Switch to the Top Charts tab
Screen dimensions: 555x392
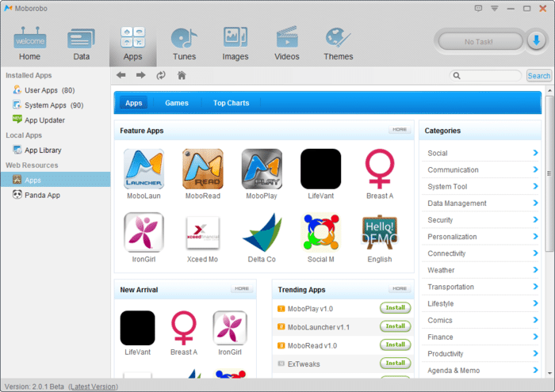pyautogui.click(x=231, y=103)
